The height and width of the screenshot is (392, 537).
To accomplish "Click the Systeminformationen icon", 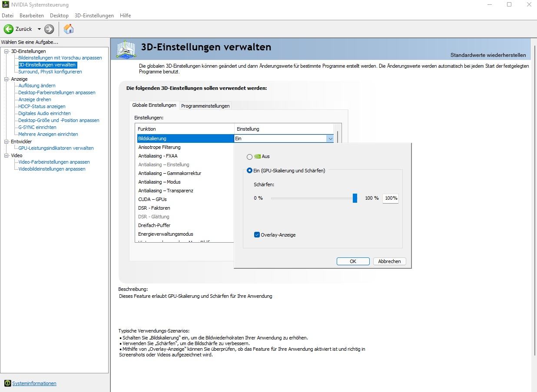I will pos(7,383).
